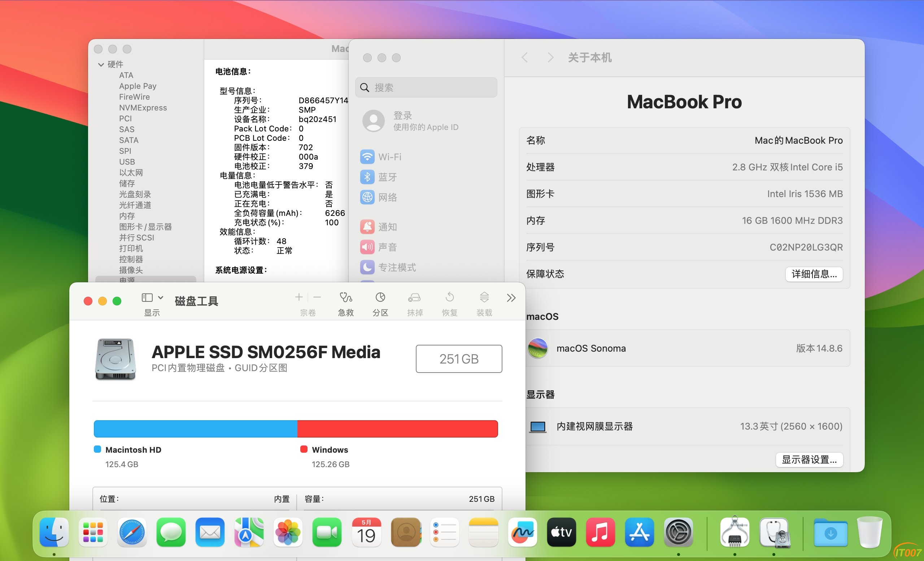The width and height of the screenshot is (924, 561).
Task: Click the remove volume minus button
Action: click(x=317, y=297)
